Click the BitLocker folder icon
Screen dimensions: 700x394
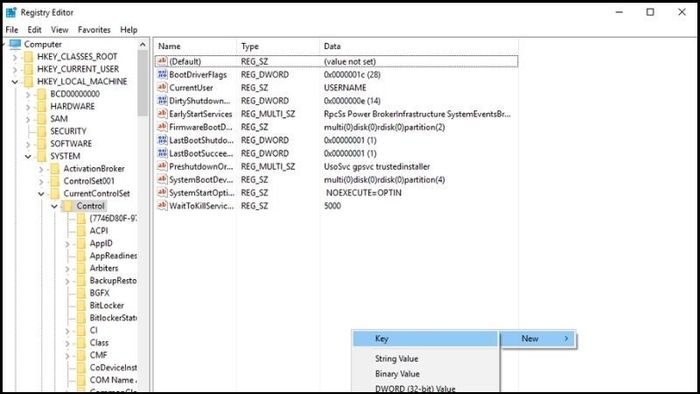click(81, 305)
